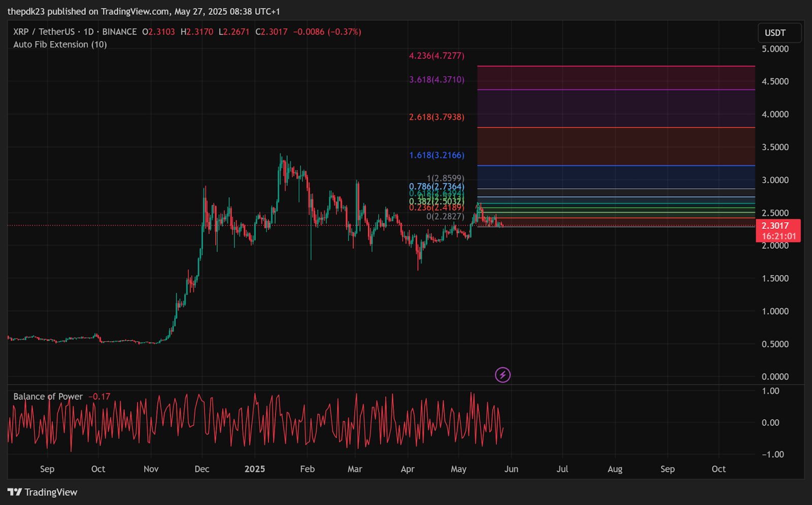The image size is (812, 505).
Task: Click the Jun label on time axis
Action: click(x=511, y=469)
